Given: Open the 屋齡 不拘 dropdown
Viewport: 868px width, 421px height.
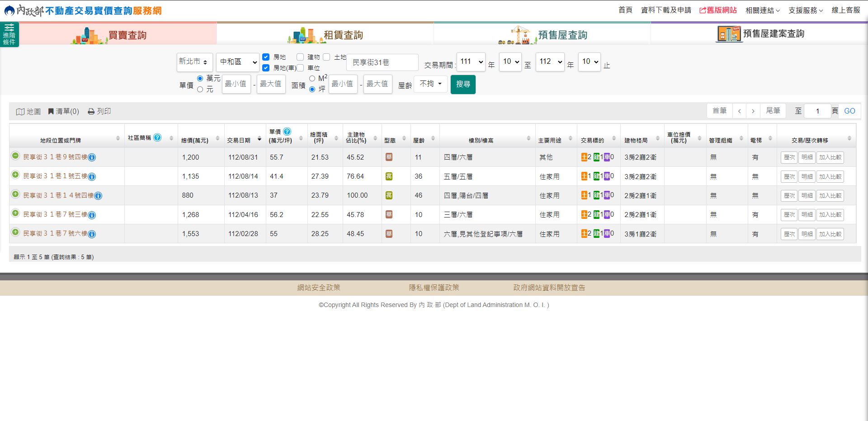Looking at the screenshot, I should [x=430, y=84].
